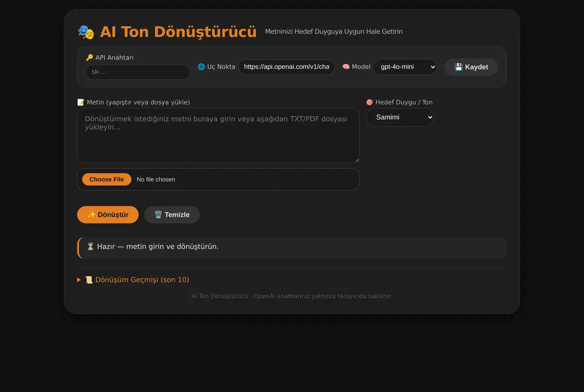This screenshot has width=584, height=392.
Task: Click the target icon beside Hedef Duygu
Action: [369, 102]
